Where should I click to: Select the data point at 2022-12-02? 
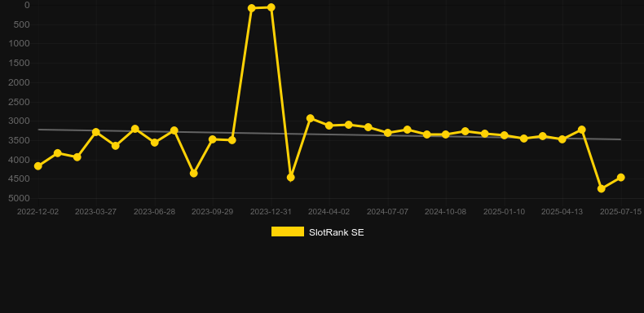[x=38, y=166]
